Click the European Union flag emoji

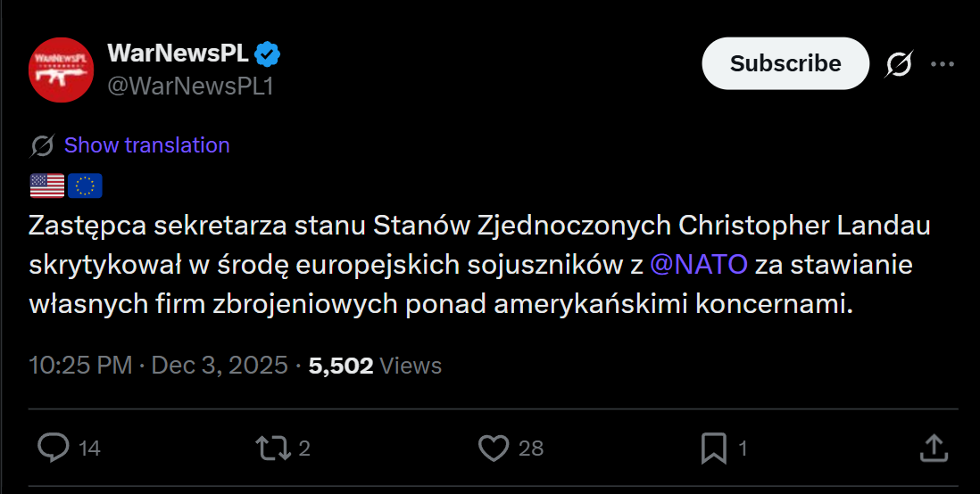click(86, 185)
